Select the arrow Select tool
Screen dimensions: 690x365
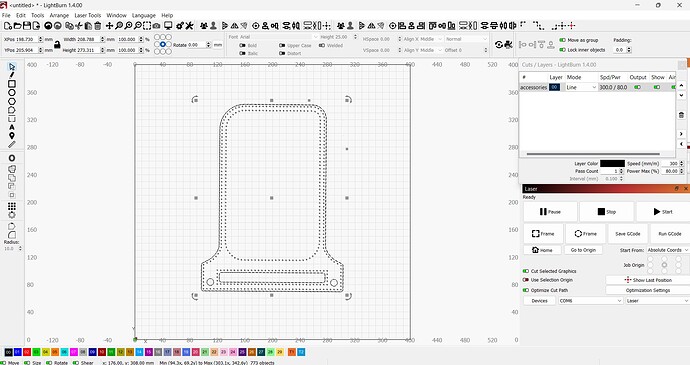coord(12,66)
